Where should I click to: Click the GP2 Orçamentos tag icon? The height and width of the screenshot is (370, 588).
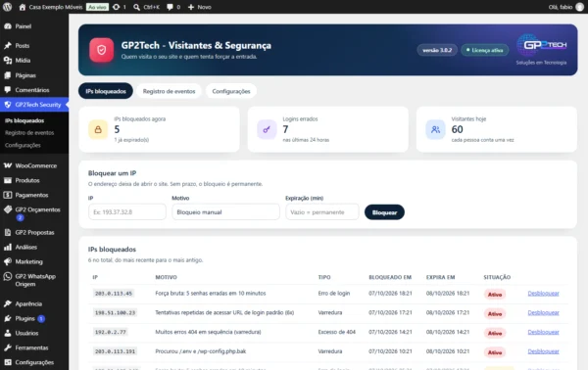[8, 209]
